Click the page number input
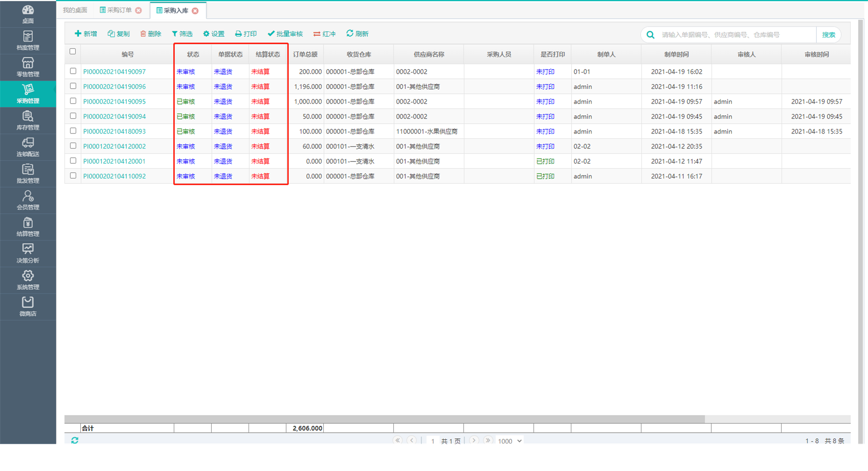 [x=433, y=441]
